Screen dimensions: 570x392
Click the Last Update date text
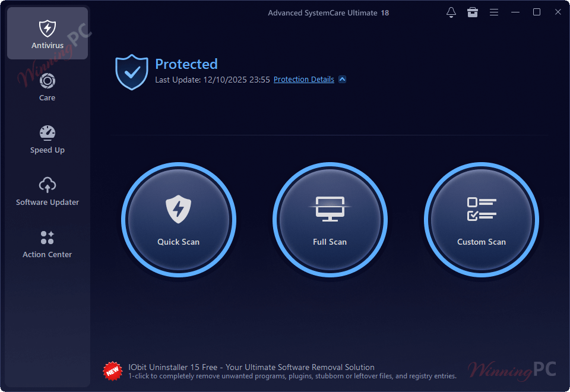pyautogui.click(x=213, y=80)
